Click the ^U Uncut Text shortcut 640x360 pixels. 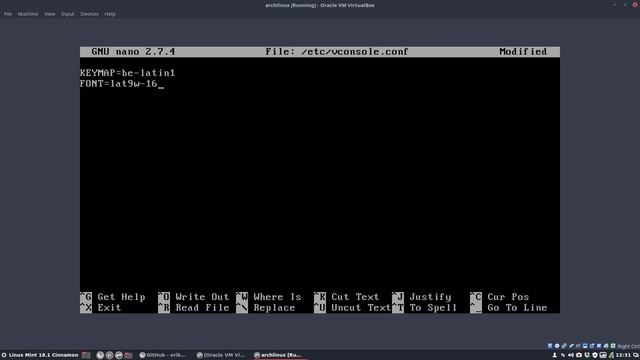[x=352, y=308]
